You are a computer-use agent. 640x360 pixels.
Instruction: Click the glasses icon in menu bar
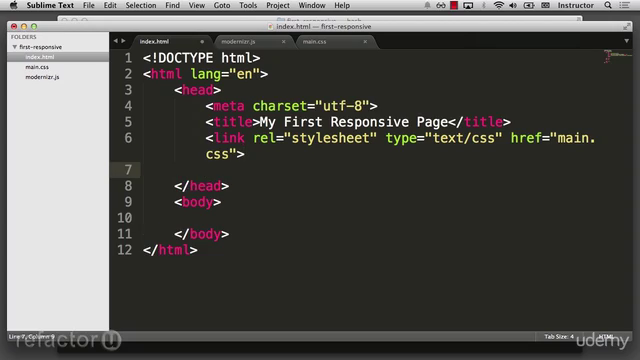[441, 5]
